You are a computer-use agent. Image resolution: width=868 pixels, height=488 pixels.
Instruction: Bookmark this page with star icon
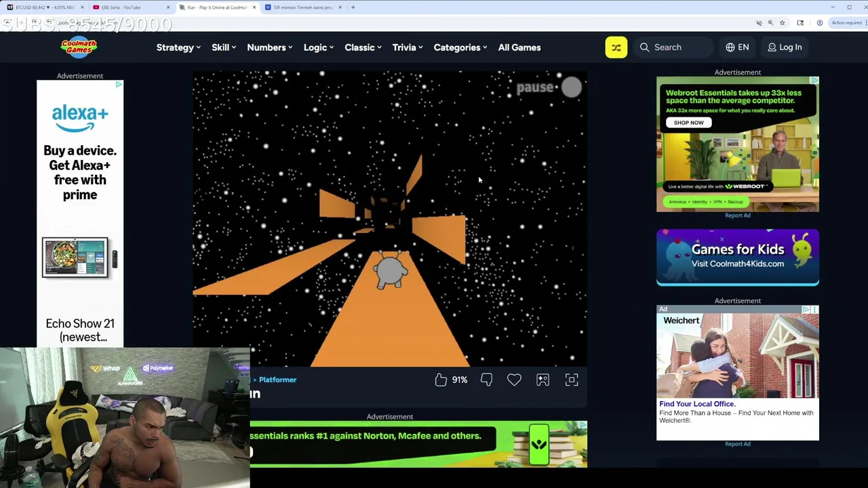point(782,23)
